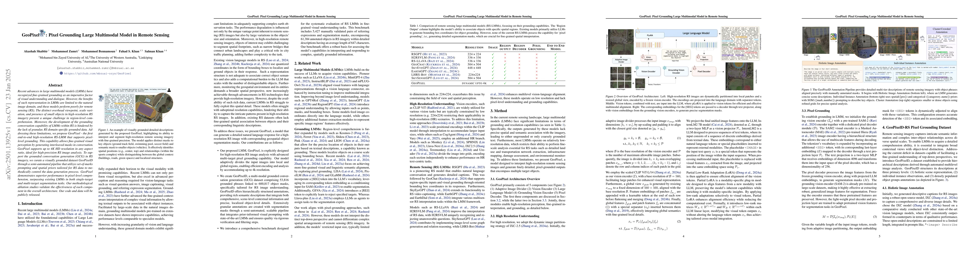
Task: Click the "Pixel Grounding" column header
Action: click(537, 48)
